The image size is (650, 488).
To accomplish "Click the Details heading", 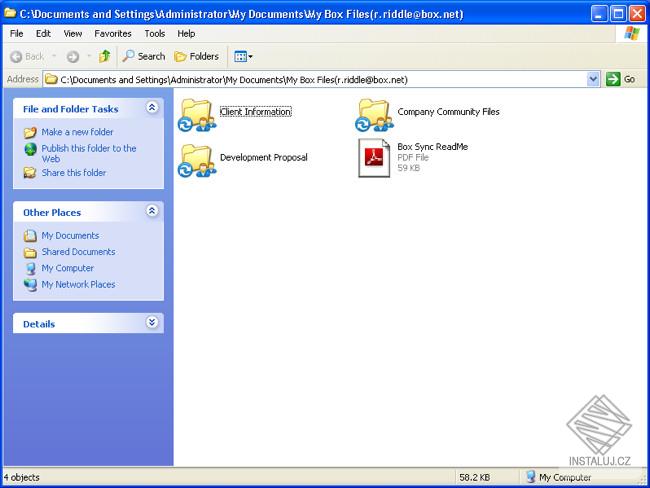I will (39, 324).
